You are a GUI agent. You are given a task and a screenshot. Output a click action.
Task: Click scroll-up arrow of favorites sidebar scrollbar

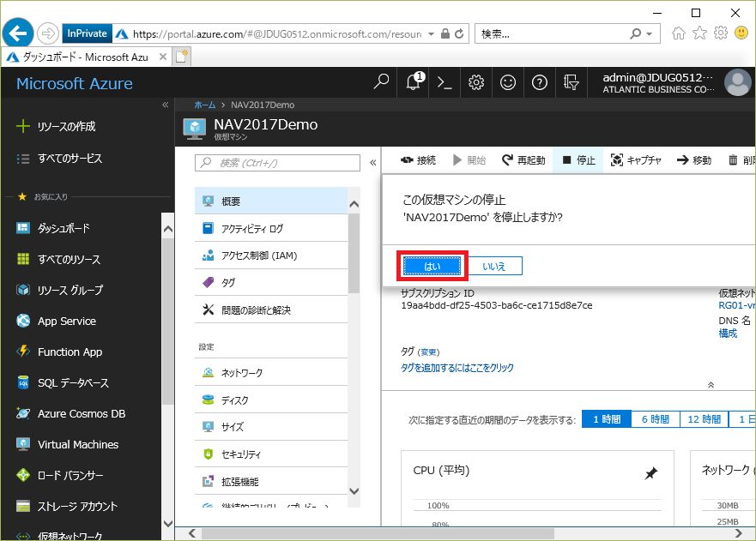(168, 229)
